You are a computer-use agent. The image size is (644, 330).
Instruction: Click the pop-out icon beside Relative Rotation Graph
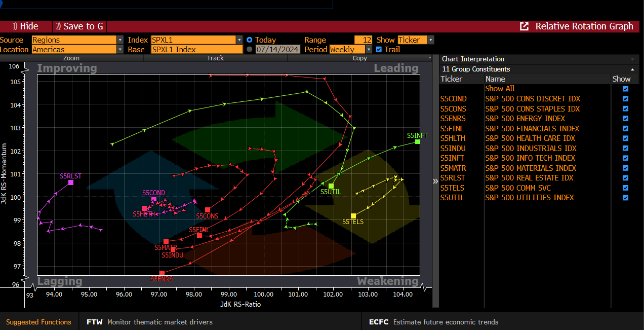point(525,26)
